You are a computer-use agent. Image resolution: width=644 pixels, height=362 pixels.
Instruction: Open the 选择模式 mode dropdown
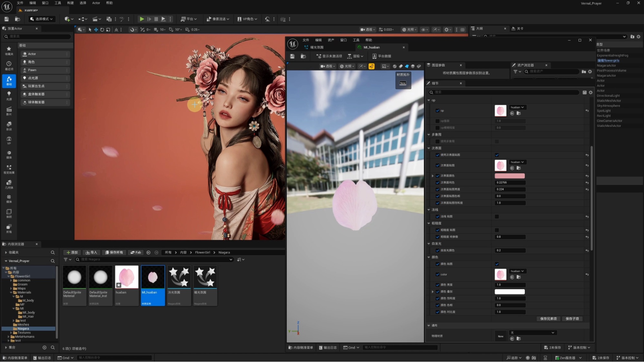tap(42, 19)
